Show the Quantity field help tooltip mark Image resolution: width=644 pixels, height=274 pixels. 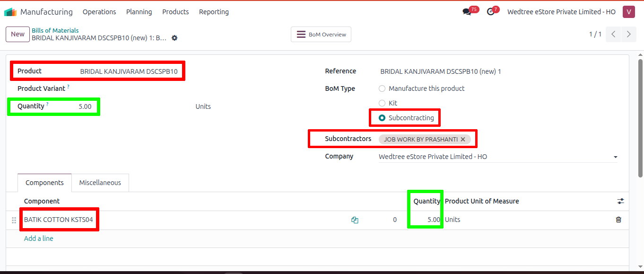pyautogui.click(x=47, y=104)
